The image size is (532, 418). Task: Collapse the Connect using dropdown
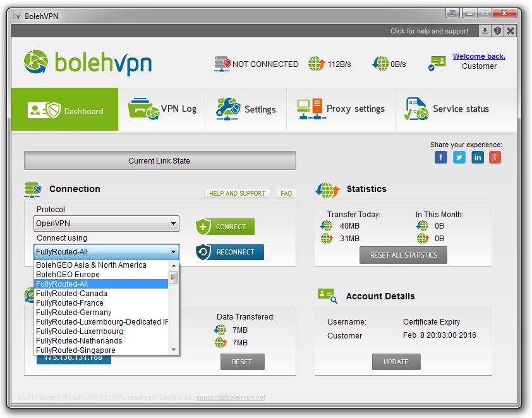[106, 251]
